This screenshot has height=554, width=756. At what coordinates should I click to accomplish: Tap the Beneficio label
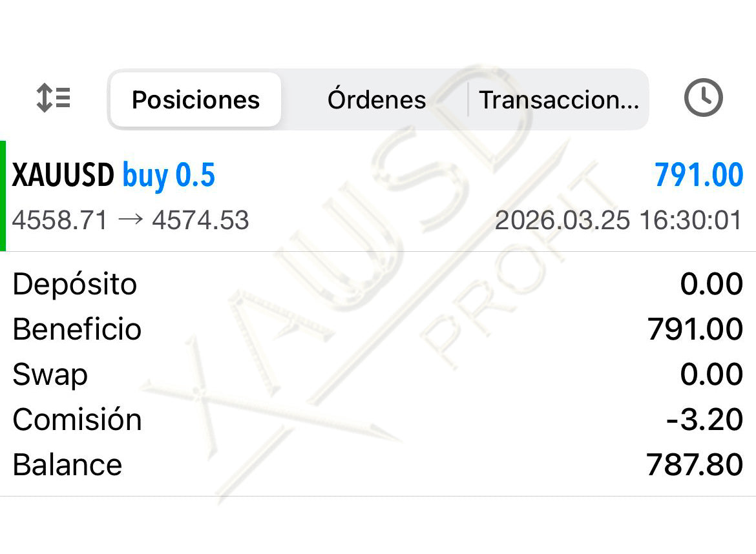(x=77, y=329)
